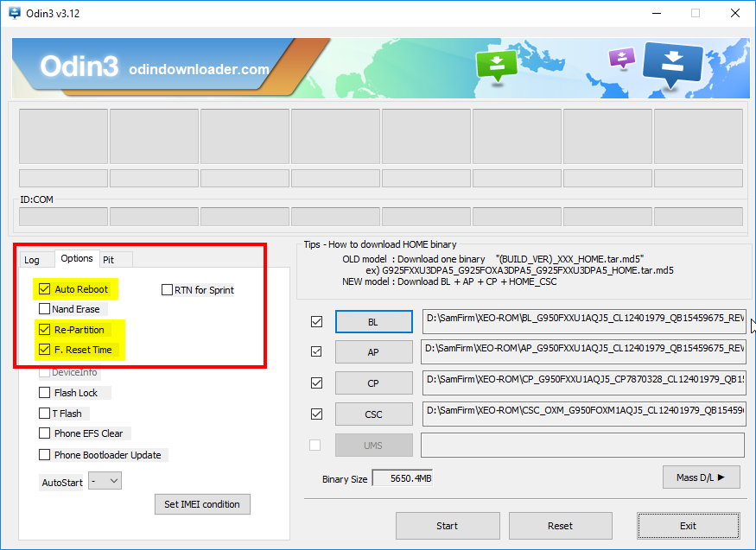
Task: Click the Start button to flash
Action: [448, 526]
